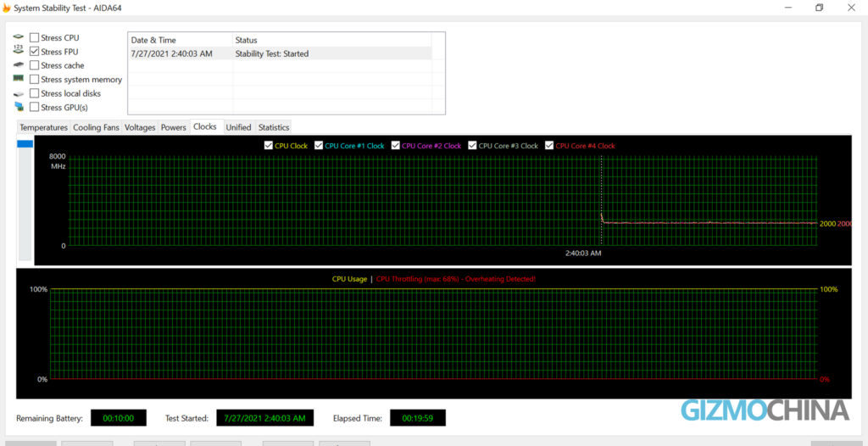
Task: Click the GPU monitor icon
Action: 19,106
